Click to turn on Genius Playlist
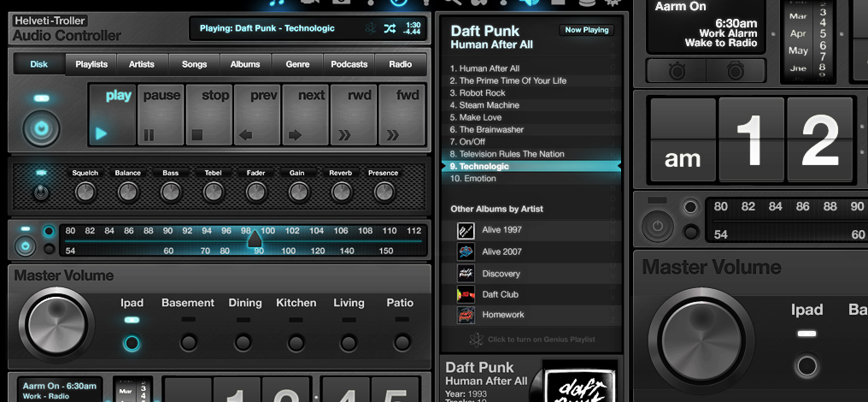This screenshot has height=402, width=868. click(x=532, y=340)
